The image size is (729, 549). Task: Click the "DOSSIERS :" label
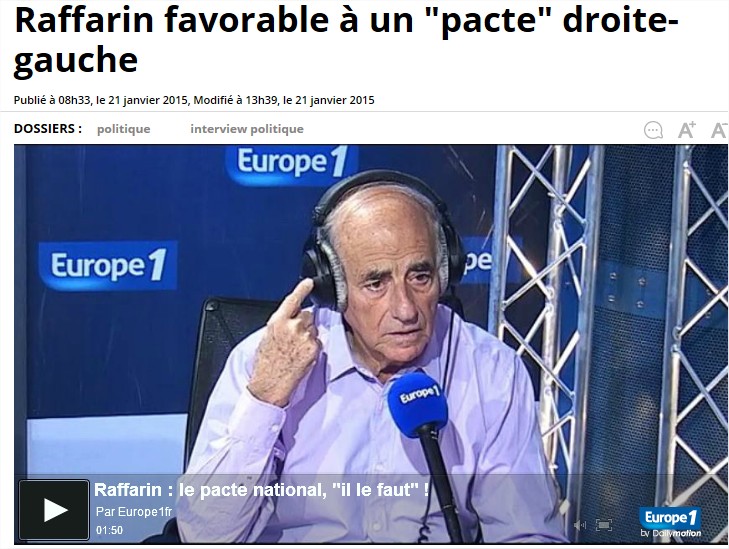[x=48, y=128]
